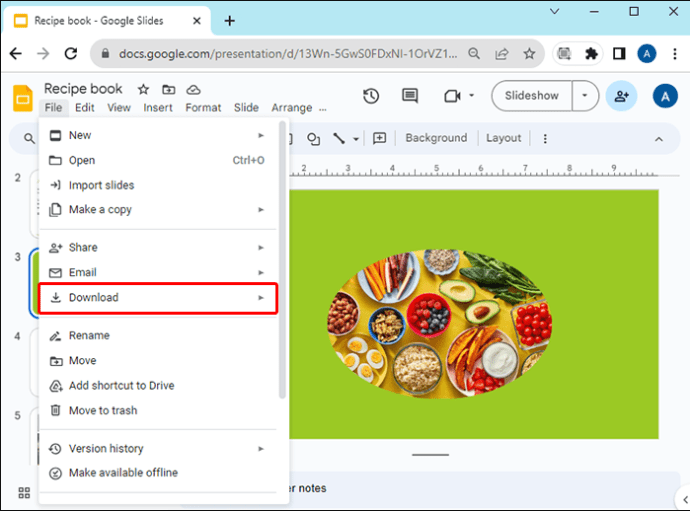Open the Format menu
Viewport: 690px width, 511px height.
(203, 107)
